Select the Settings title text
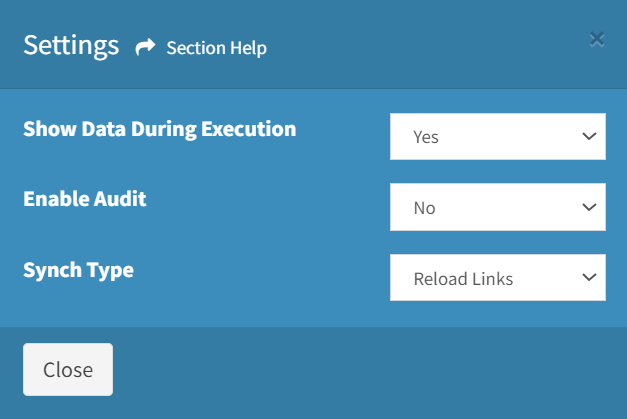The height and width of the screenshot is (419, 627). (x=71, y=46)
